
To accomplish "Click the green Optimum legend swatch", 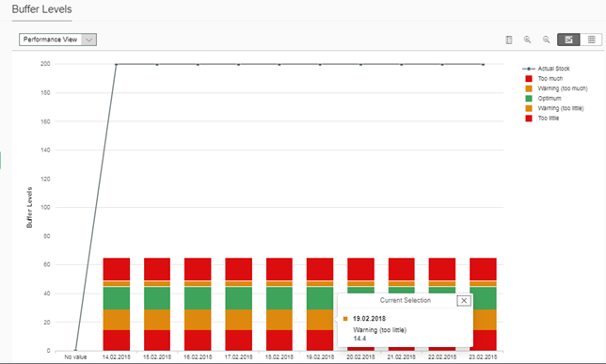I will [529, 99].
